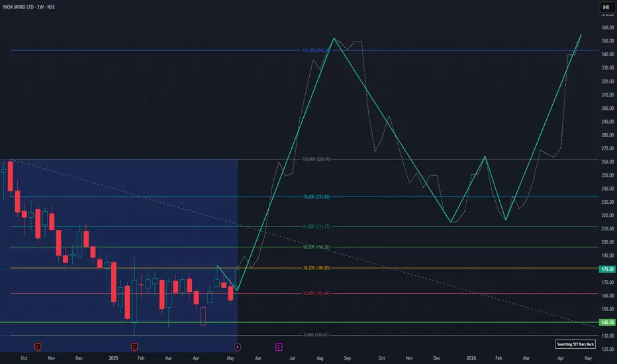Select the 78.60% (233.82) Fibonacci label
Image resolution: width=617 pixels, height=364 pixels.
316,197
